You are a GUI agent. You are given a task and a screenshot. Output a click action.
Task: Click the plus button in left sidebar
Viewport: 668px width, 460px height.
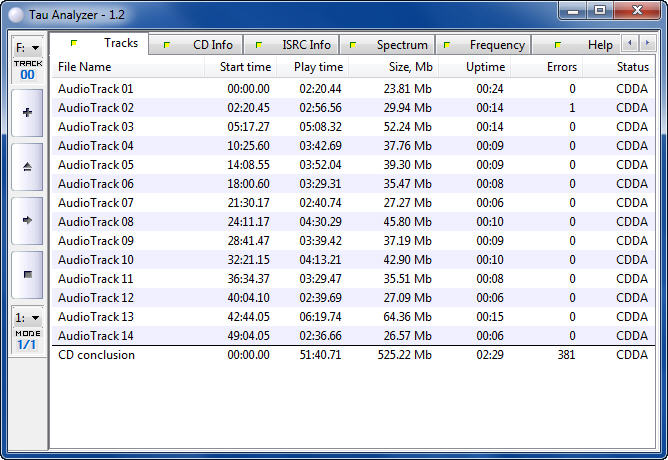pyautogui.click(x=27, y=112)
